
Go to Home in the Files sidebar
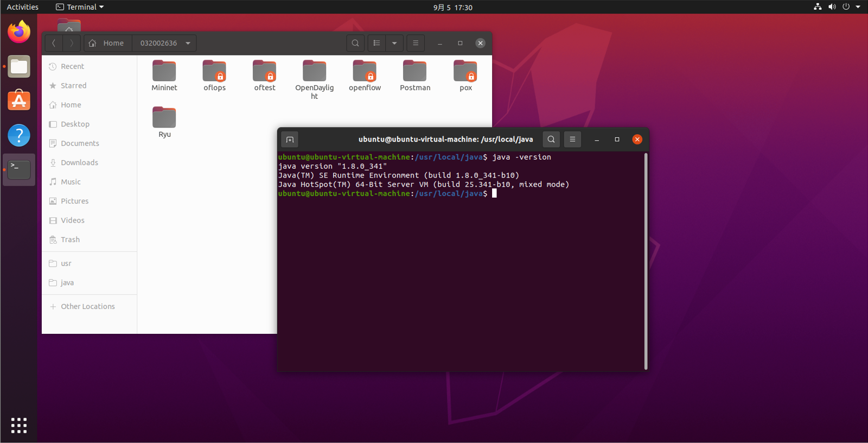click(90, 105)
